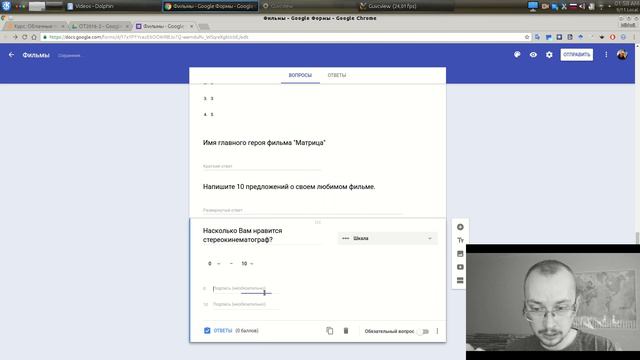Go back using the form's back arrow
This screenshot has height=360, width=640.
(11, 55)
